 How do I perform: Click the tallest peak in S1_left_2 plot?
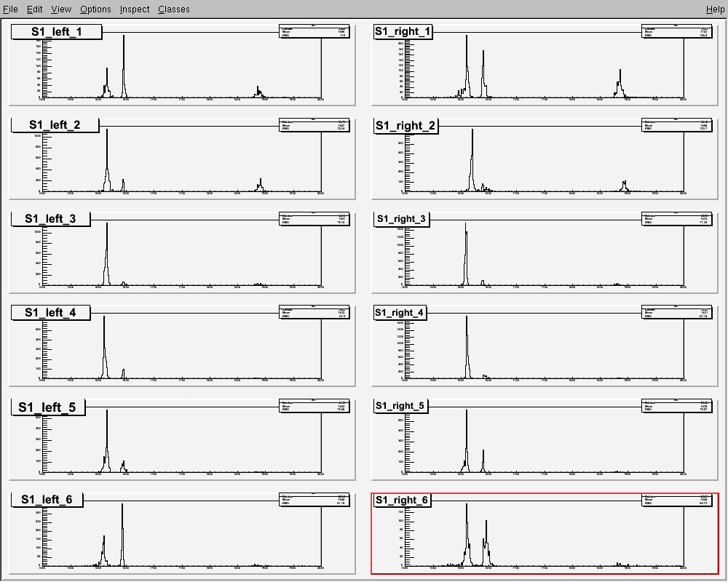coord(107,159)
